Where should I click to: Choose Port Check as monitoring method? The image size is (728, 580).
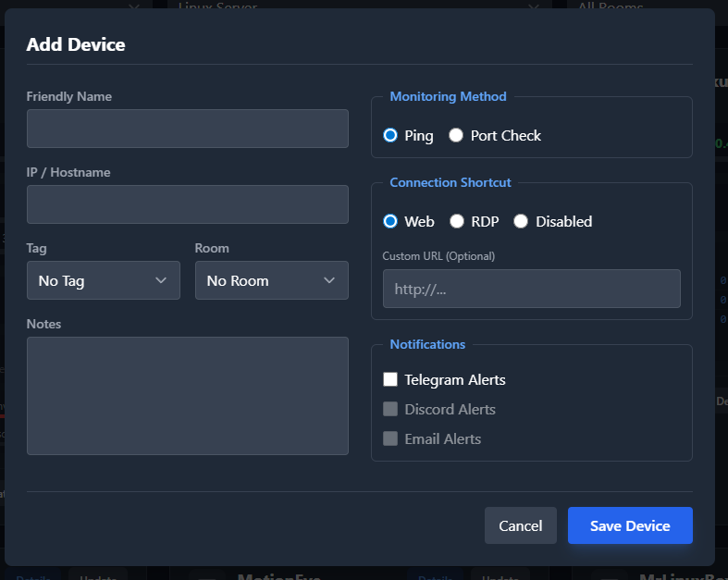(456, 135)
